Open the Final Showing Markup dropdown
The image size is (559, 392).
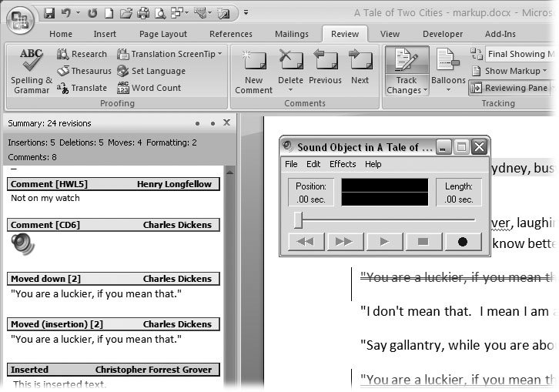pos(520,54)
